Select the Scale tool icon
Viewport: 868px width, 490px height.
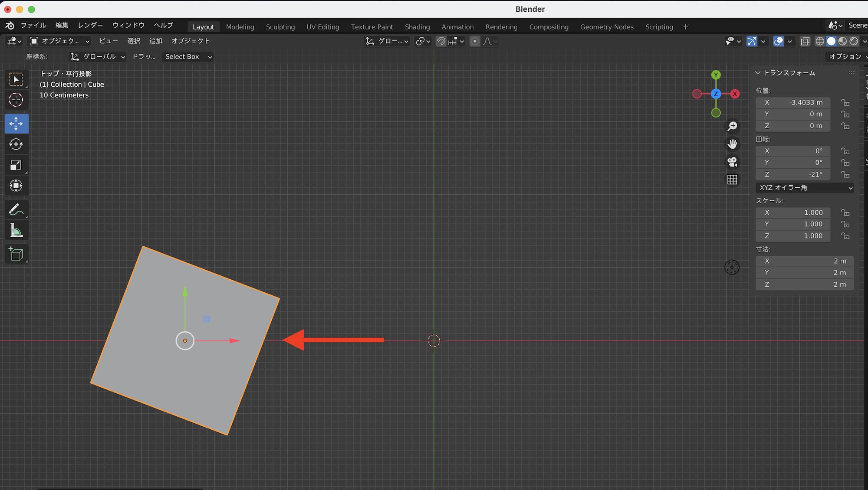pyautogui.click(x=16, y=165)
